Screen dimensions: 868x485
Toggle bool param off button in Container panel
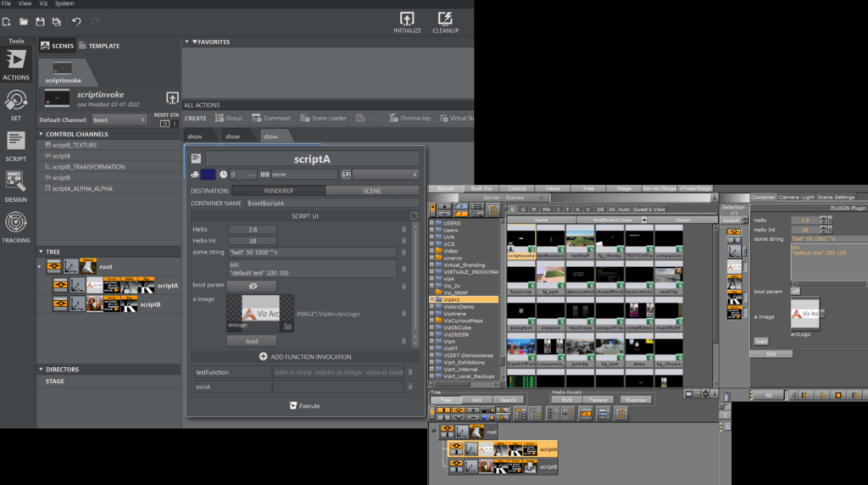click(795, 290)
